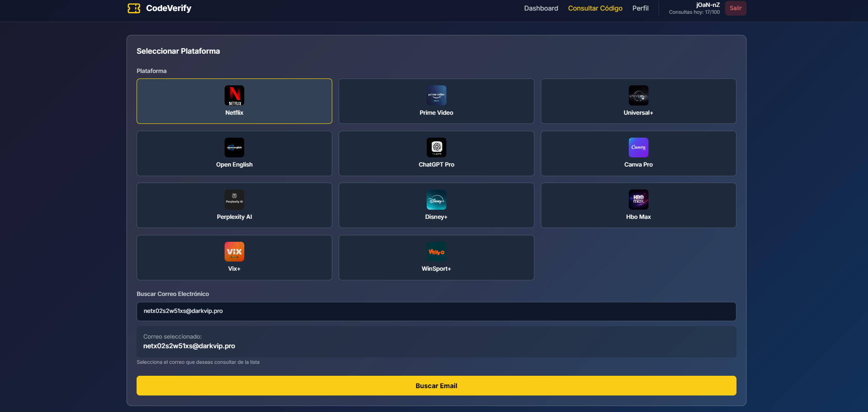Click the Open English logo icon

[234, 147]
